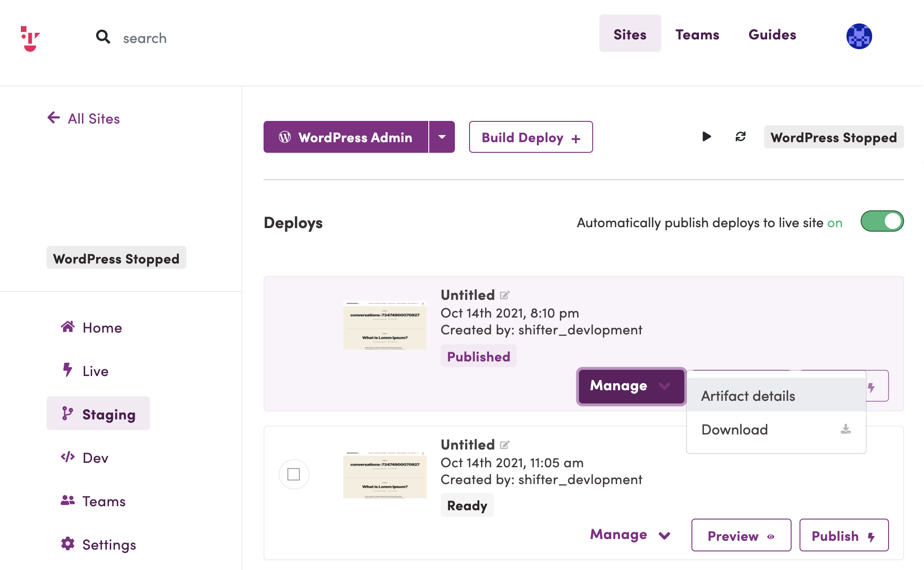The image size is (924, 570).
Task: Open the Teams top navigation tab
Action: pyautogui.click(x=697, y=35)
